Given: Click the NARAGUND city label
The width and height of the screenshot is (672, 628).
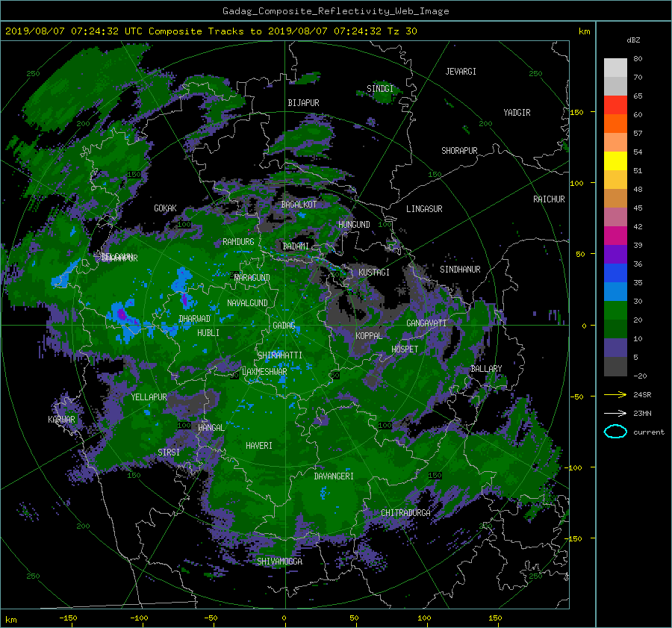Looking at the screenshot, I should 252,278.
